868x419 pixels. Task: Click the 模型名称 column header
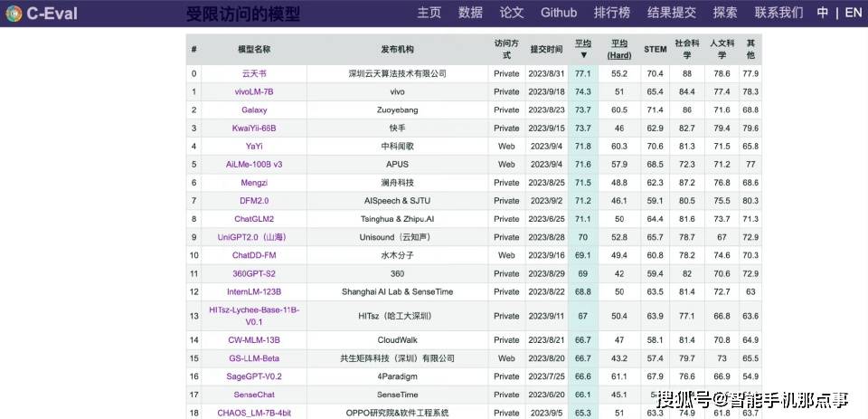[x=254, y=50]
